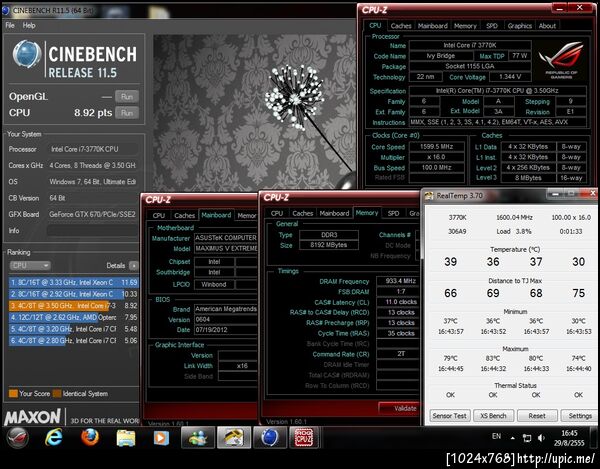The height and width of the screenshot is (469, 600).
Task: Open About tab in top CPU-Z window
Action: [x=547, y=26]
